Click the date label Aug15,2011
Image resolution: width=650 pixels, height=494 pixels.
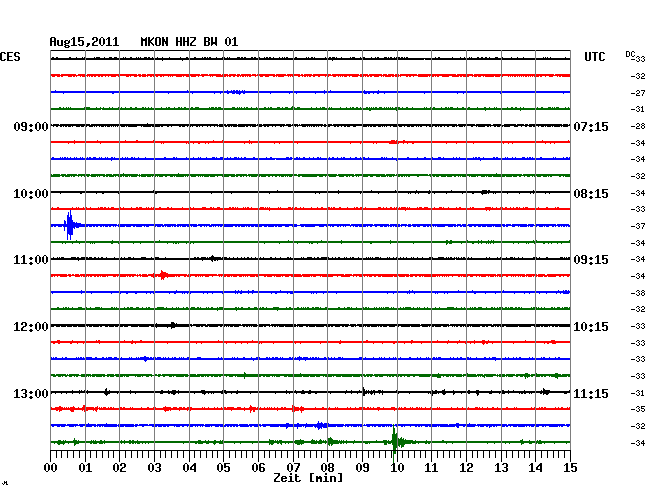pos(84,42)
